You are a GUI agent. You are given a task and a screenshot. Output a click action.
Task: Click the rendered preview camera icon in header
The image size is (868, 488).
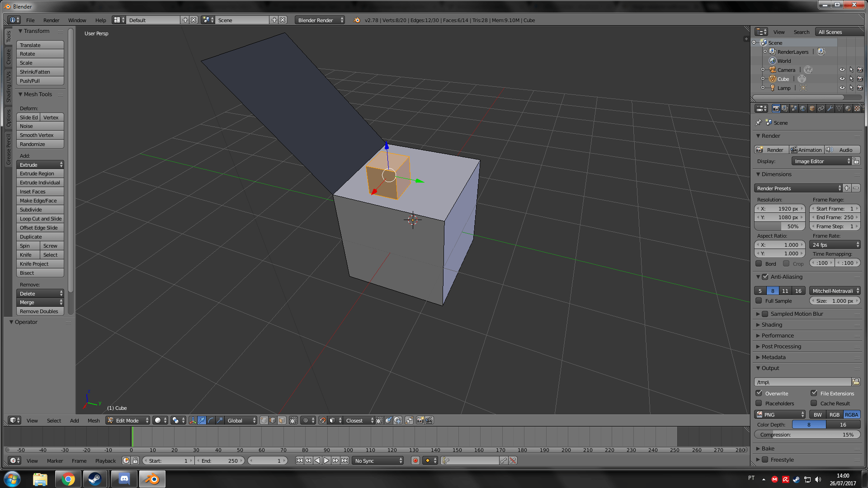click(420, 420)
